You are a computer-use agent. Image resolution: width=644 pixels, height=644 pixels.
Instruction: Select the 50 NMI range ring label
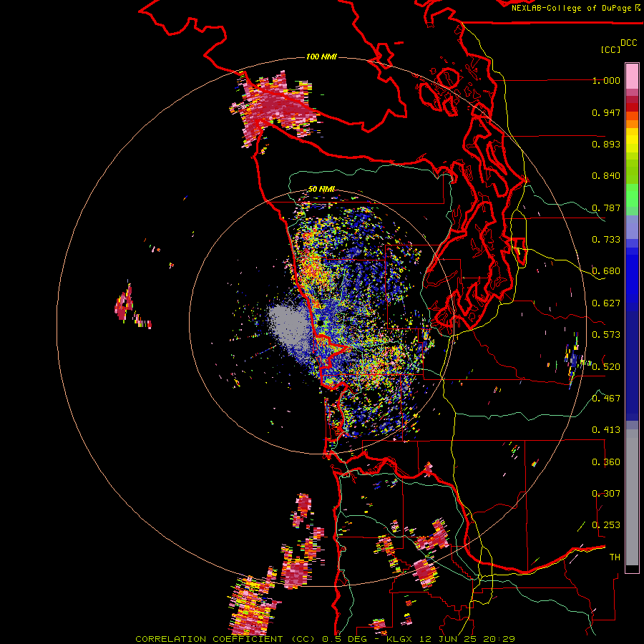(x=321, y=189)
